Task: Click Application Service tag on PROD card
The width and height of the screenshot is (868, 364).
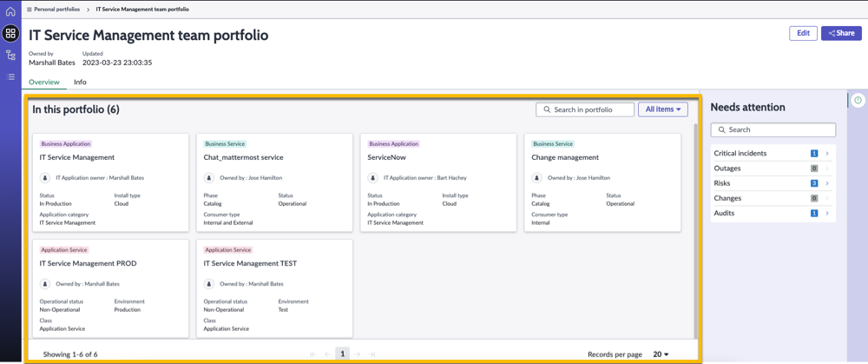Action: (64, 250)
